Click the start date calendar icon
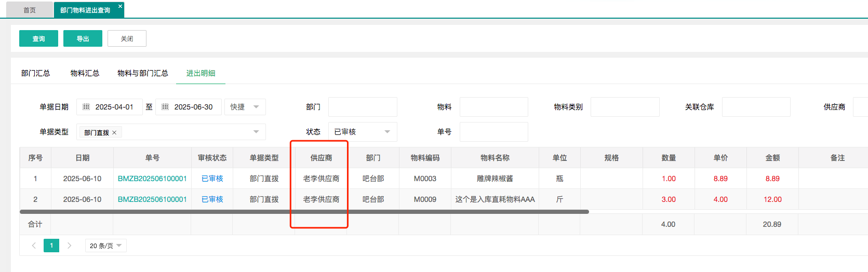This screenshot has height=272, width=868. point(86,107)
